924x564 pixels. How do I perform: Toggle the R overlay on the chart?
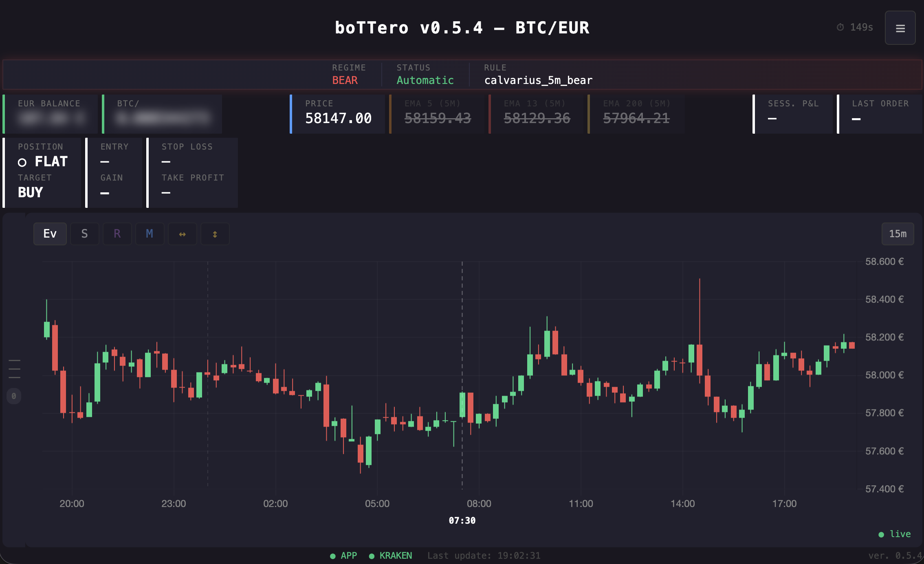click(117, 234)
